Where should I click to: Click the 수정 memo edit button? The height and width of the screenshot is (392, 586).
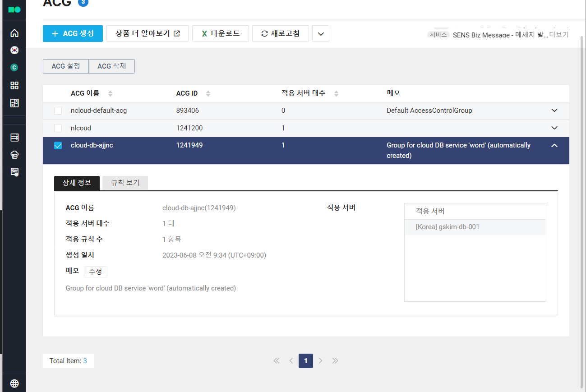(x=96, y=272)
